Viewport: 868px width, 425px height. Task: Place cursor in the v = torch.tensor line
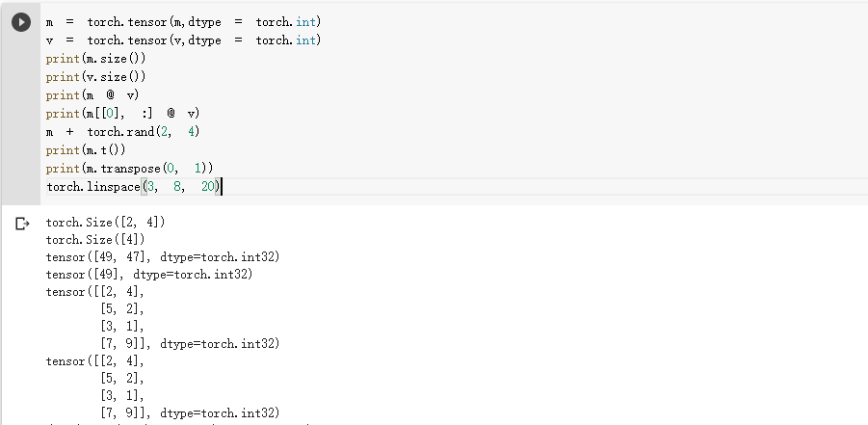[183, 40]
